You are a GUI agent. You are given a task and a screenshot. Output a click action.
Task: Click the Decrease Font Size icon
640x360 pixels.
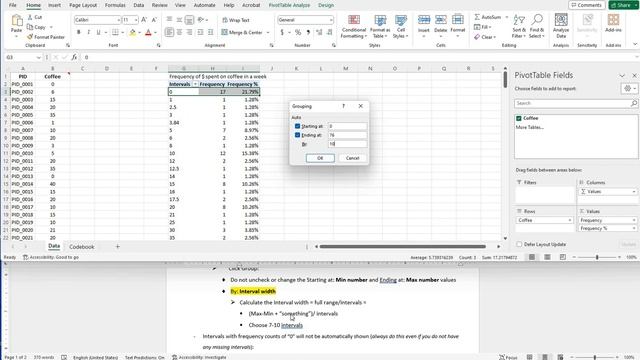(154, 20)
